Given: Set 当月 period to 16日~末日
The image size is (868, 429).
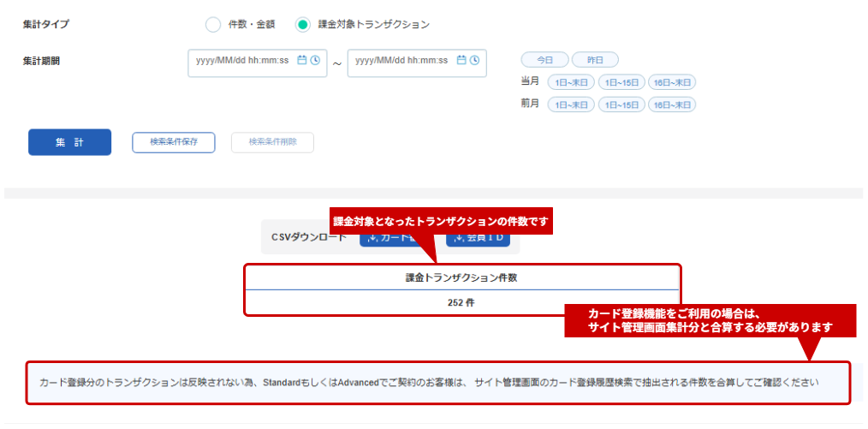Looking at the screenshot, I should point(672,82).
